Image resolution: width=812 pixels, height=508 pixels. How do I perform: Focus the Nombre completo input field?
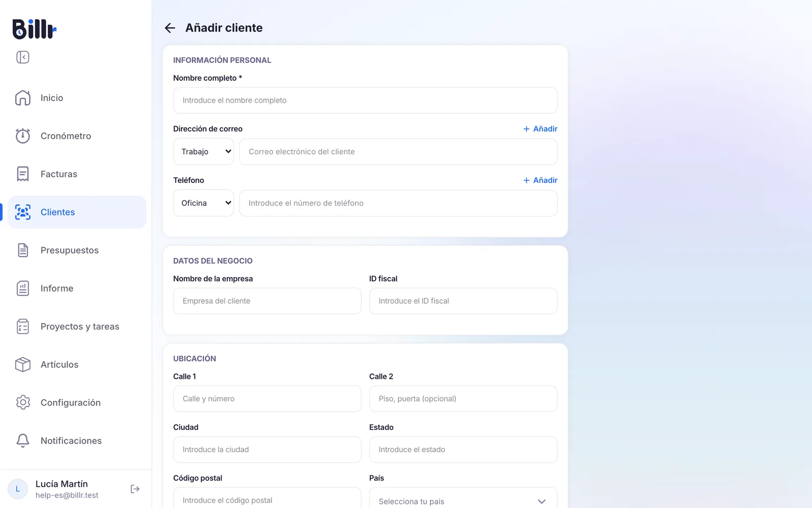click(365, 101)
